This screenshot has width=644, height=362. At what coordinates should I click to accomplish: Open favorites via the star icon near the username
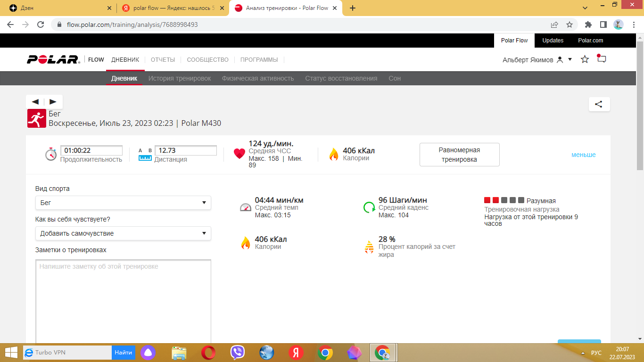(585, 59)
